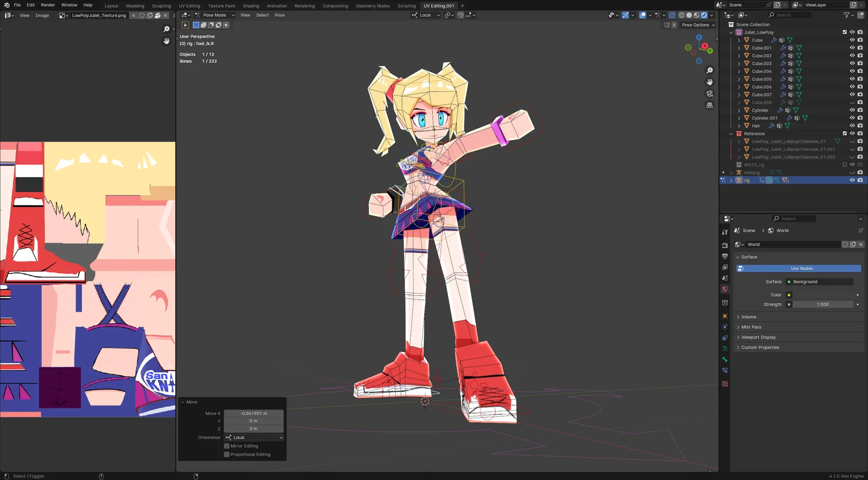Toggle Cylinder eye visibility
This screenshot has height=480, width=868.
pos(852,110)
